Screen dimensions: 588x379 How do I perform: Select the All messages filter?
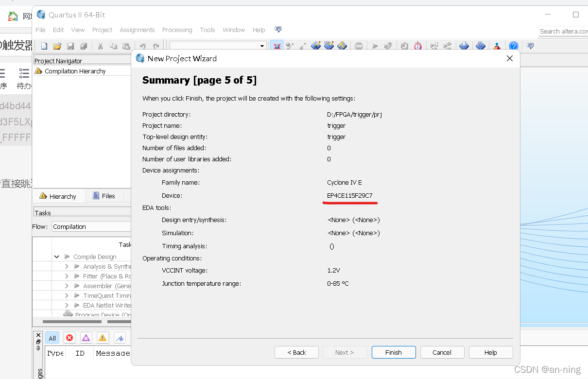52,338
